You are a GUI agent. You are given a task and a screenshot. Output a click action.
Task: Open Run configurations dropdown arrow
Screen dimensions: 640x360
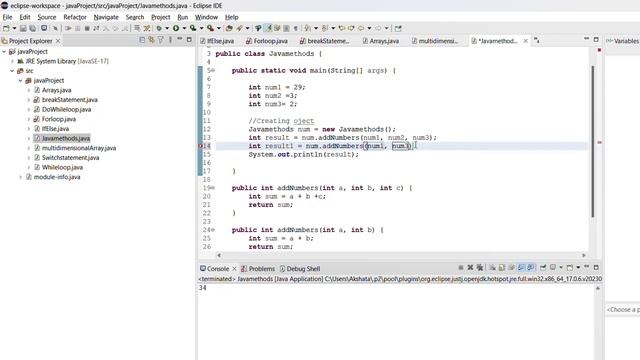click(x=184, y=28)
